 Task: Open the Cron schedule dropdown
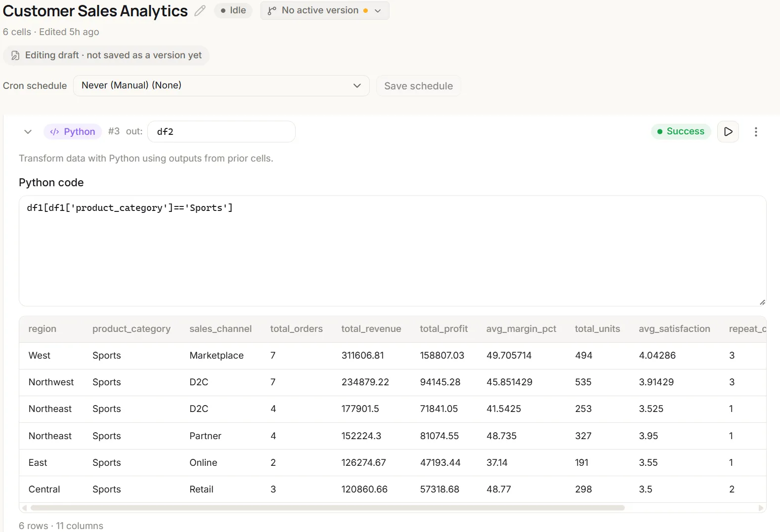click(x=221, y=85)
